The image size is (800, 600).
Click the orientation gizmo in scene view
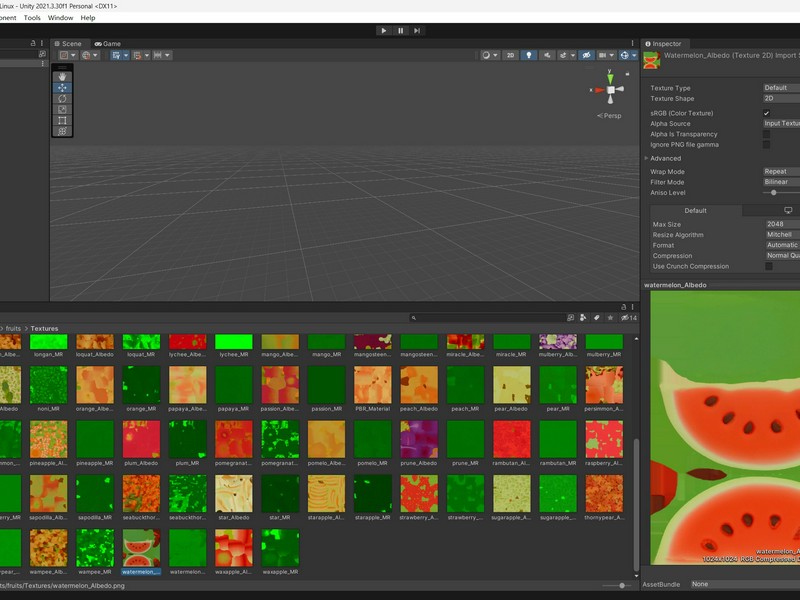pos(610,90)
